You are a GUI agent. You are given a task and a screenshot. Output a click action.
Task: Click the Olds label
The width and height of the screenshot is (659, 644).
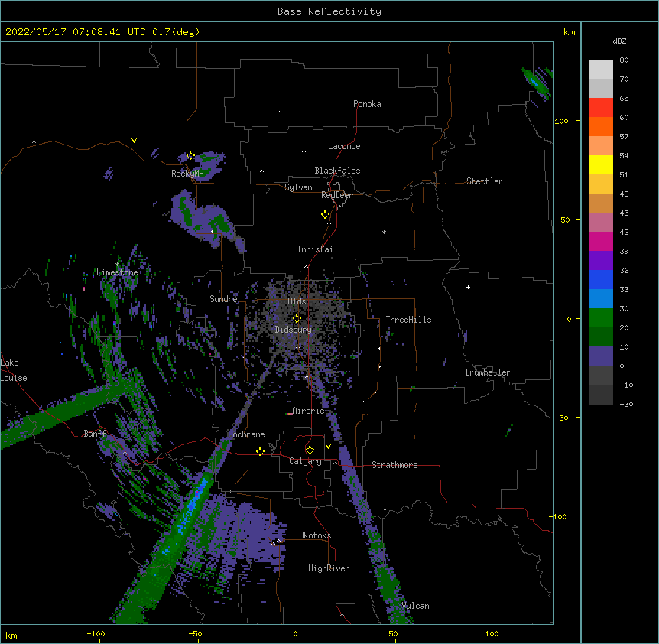click(x=297, y=301)
